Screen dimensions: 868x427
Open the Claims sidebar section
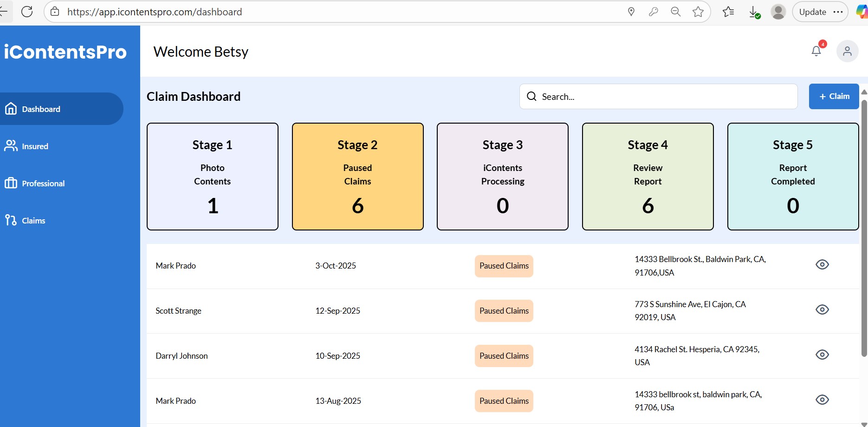[x=34, y=220]
